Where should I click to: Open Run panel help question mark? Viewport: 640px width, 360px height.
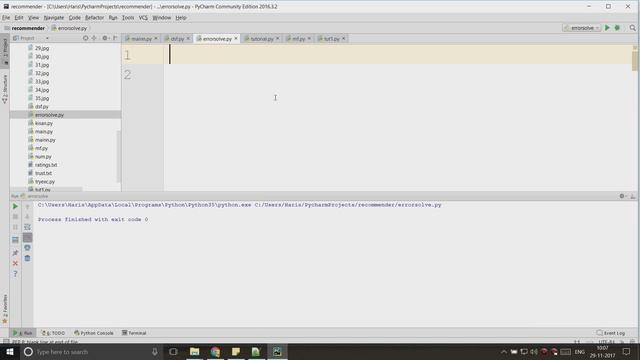point(16,274)
